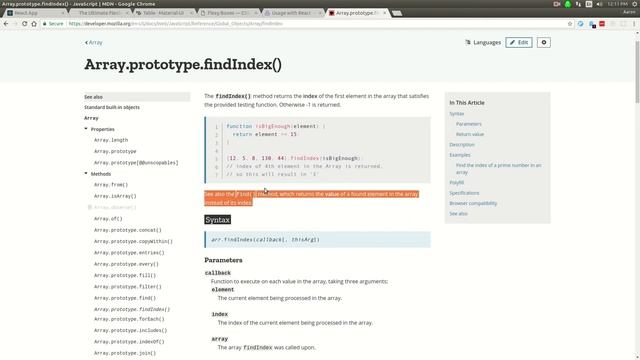This screenshot has width=640, height=360.
Task: Jump to Syntax in In This Article
Action: click(457, 114)
